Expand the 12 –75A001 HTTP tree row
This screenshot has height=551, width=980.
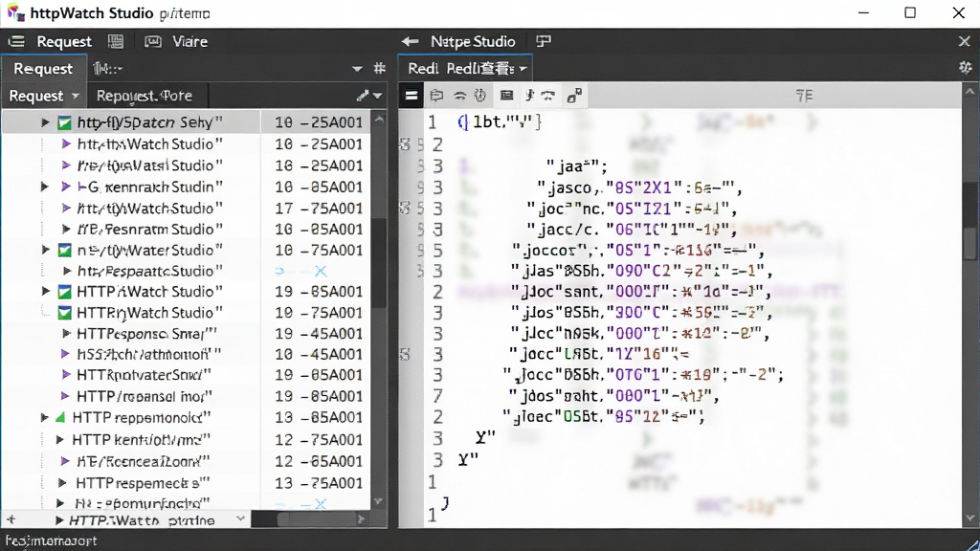[x=60, y=440]
